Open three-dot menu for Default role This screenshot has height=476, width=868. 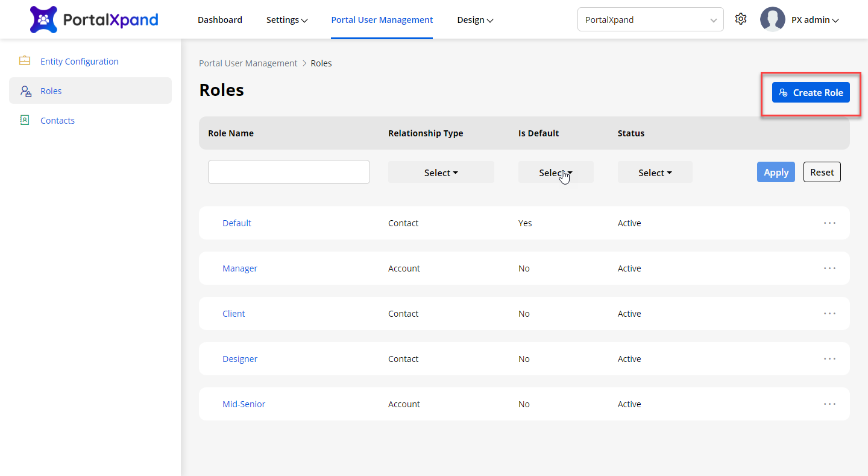click(829, 223)
